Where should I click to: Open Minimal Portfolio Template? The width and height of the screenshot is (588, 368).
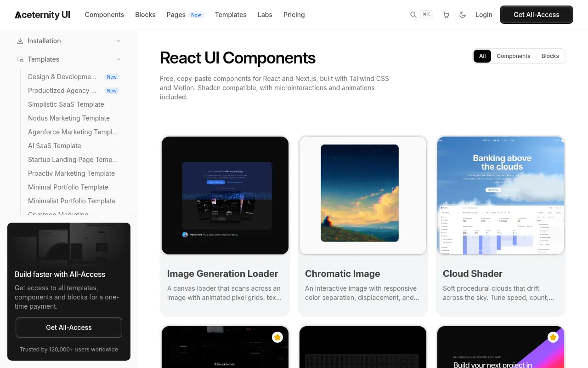68,187
